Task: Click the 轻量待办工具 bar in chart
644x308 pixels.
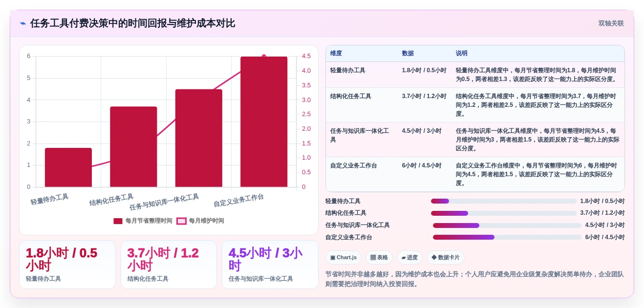Action: pyautogui.click(x=68, y=167)
